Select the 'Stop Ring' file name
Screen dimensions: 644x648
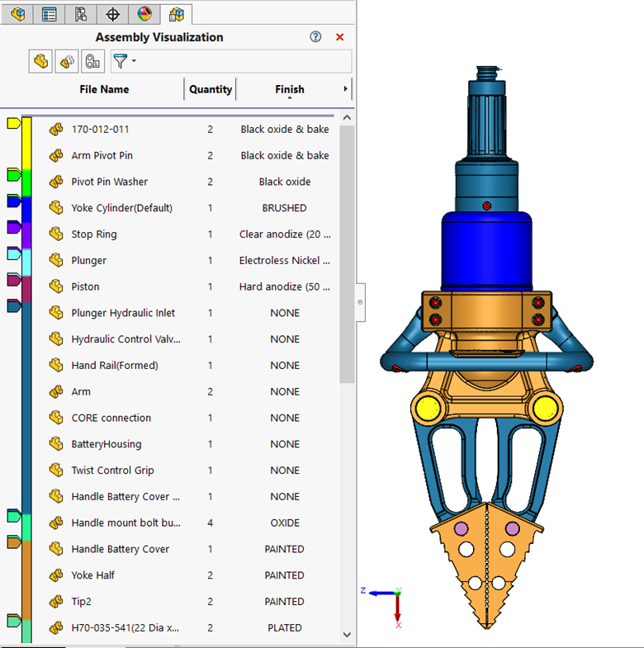(x=94, y=234)
